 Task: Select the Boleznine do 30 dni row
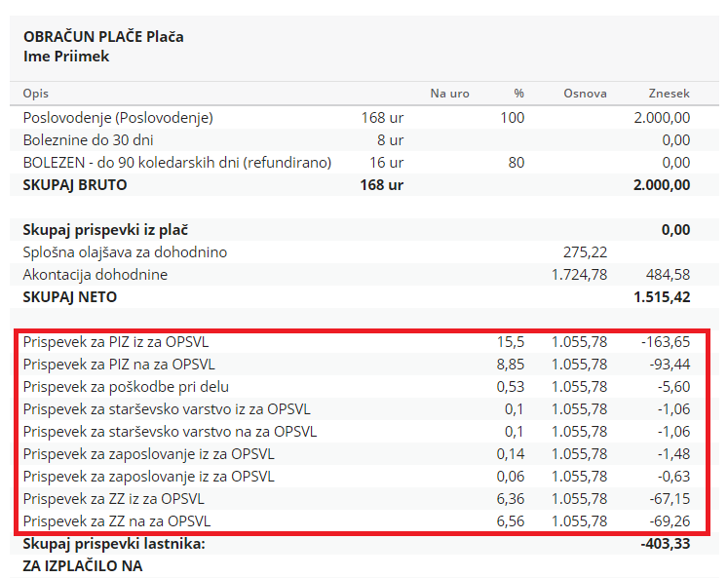click(364, 139)
